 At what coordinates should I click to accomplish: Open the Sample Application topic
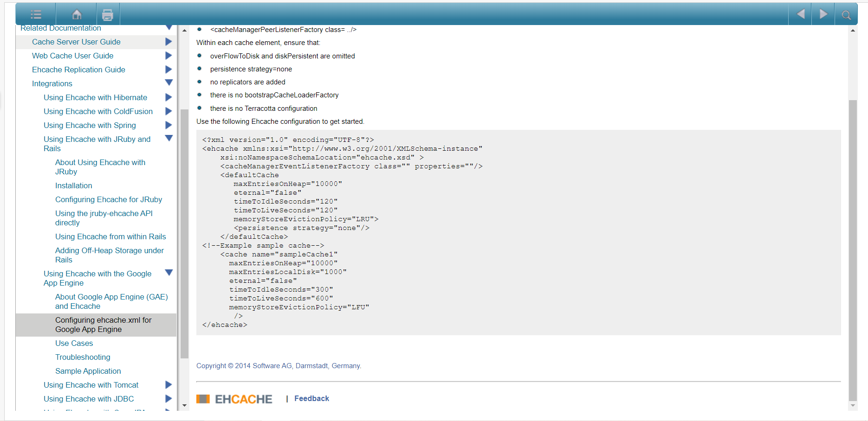tap(88, 371)
